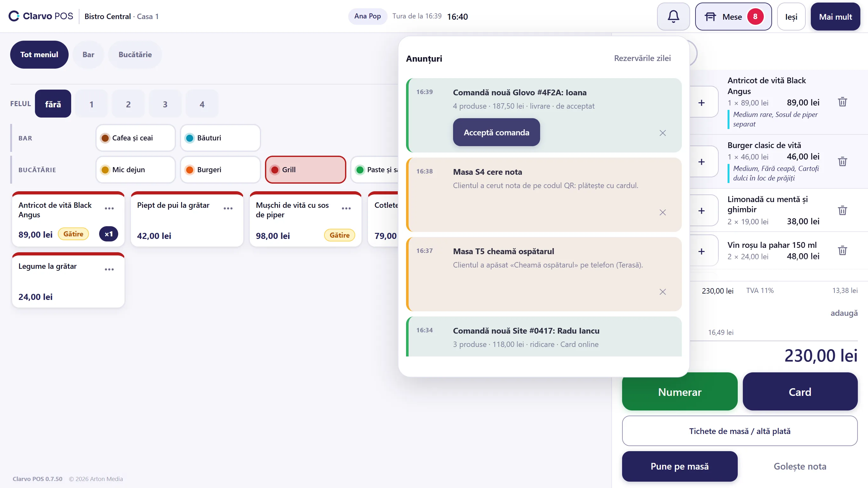868x488 pixels.
Task: Increment Limonadă quantity with plus button
Action: pyautogui.click(x=702, y=211)
